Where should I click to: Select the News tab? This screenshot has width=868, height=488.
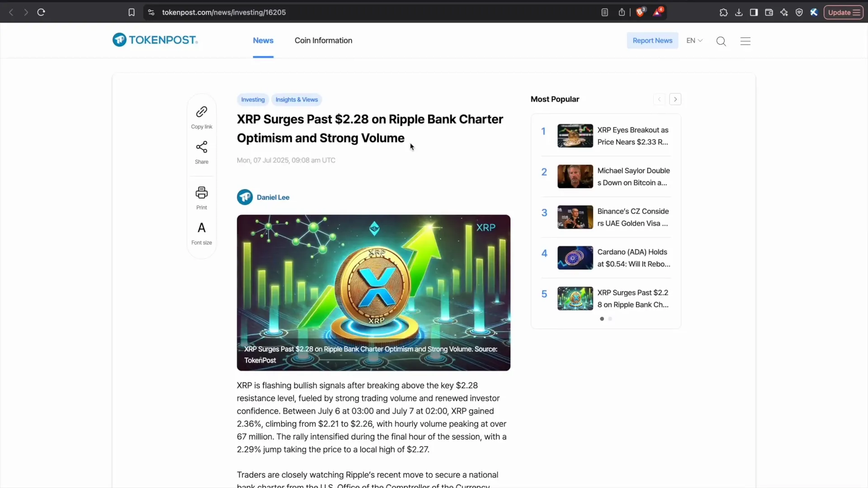263,40
